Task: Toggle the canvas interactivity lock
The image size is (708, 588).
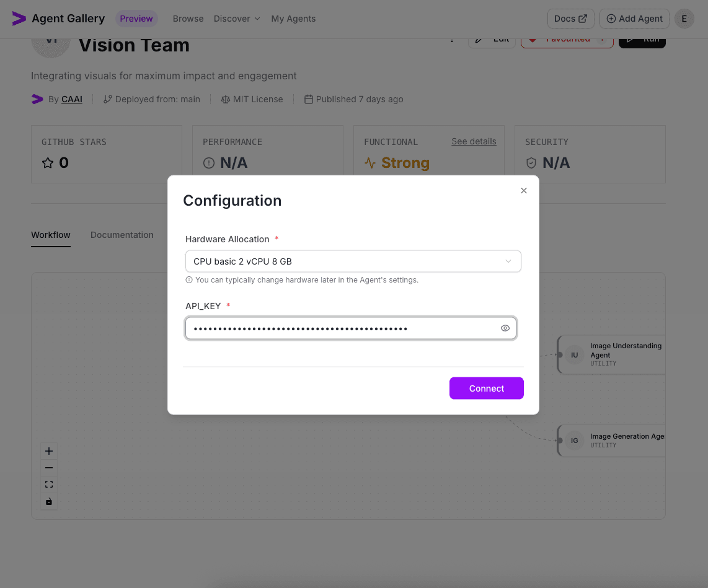Action: (49, 501)
